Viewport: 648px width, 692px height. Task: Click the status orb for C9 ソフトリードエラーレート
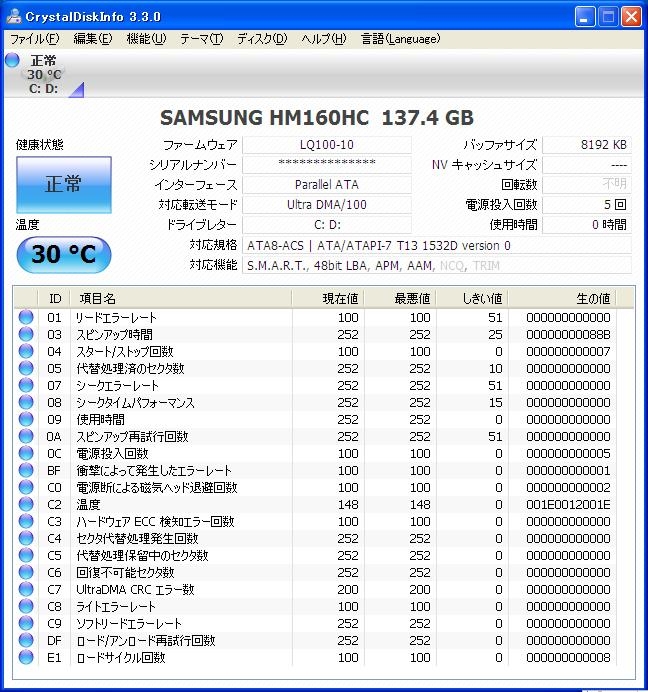coord(26,623)
